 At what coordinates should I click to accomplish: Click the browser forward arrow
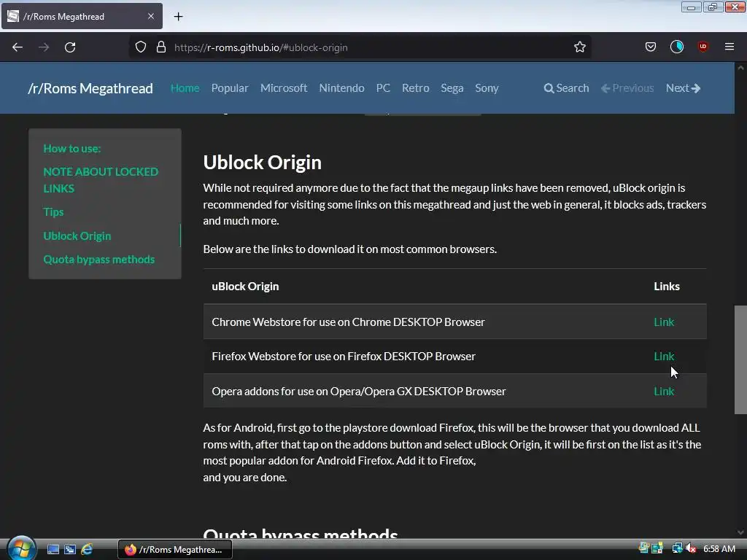click(44, 47)
